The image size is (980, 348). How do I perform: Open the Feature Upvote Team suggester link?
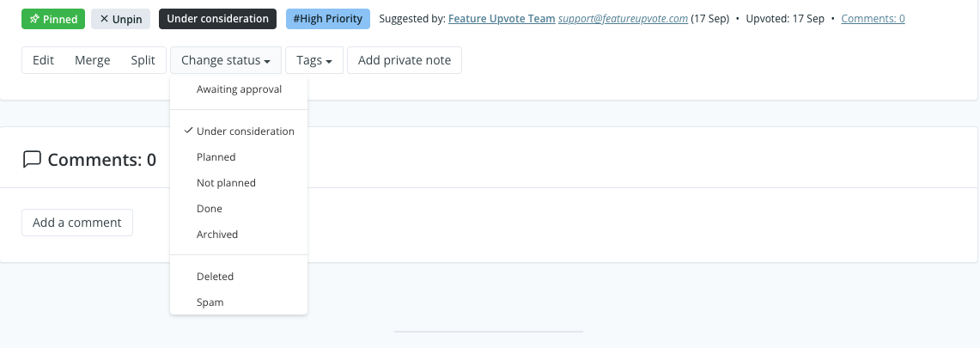point(502,19)
